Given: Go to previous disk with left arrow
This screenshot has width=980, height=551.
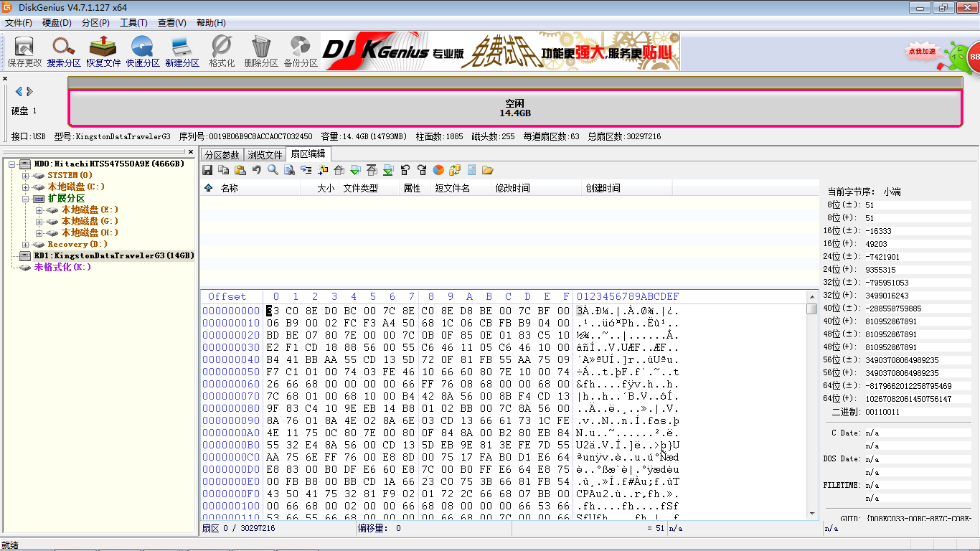Looking at the screenshot, I should [19, 91].
